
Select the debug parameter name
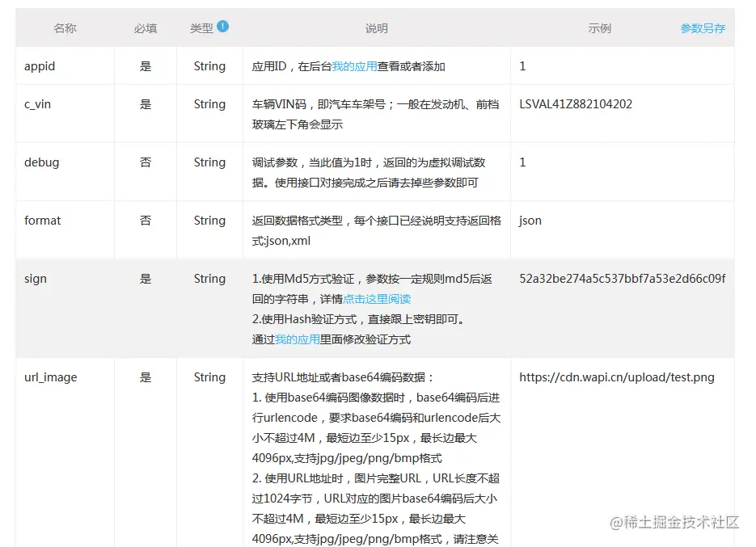(42, 163)
